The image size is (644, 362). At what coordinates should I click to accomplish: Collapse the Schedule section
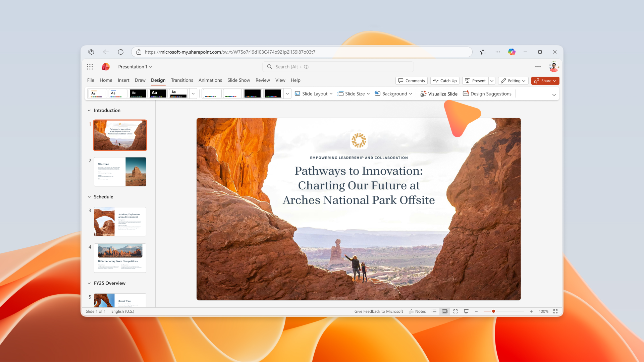click(x=89, y=197)
